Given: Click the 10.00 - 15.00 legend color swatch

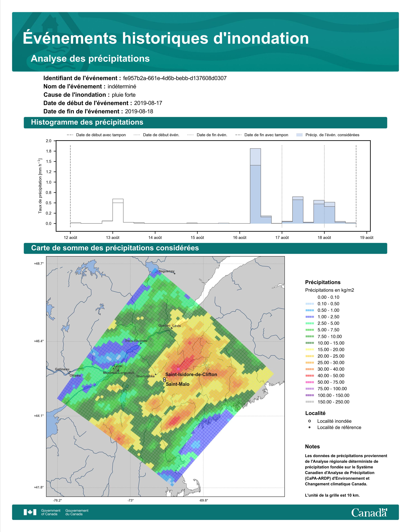Looking at the screenshot, I should [x=309, y=343].
